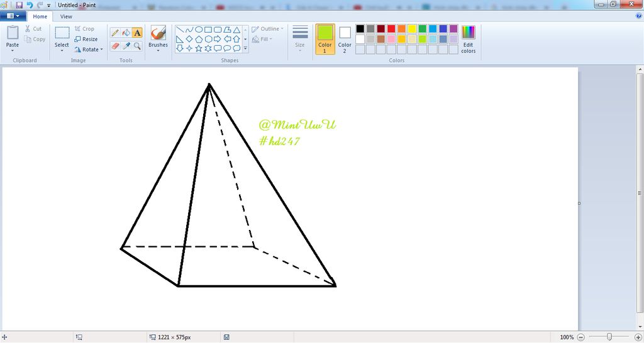Choose the Right arrow shape
Screen dimensions: 644x343
218,39
